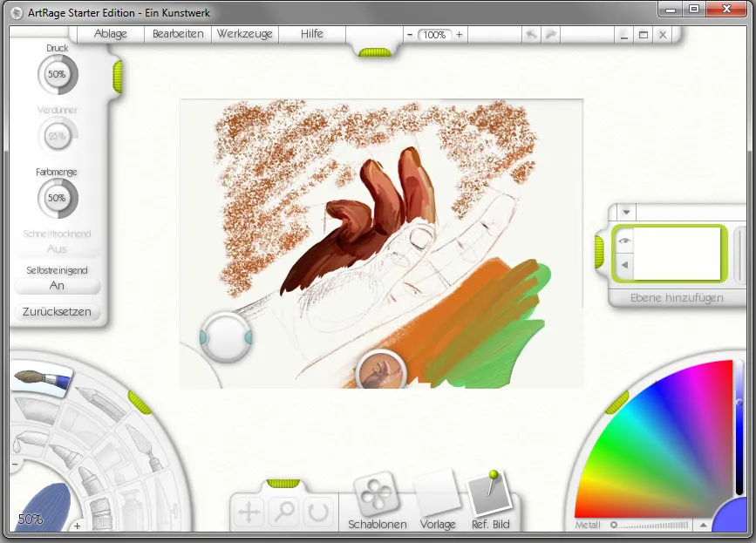Select the oil paintbrush tool
Screen dimensions: 756x543
[41, 379]
